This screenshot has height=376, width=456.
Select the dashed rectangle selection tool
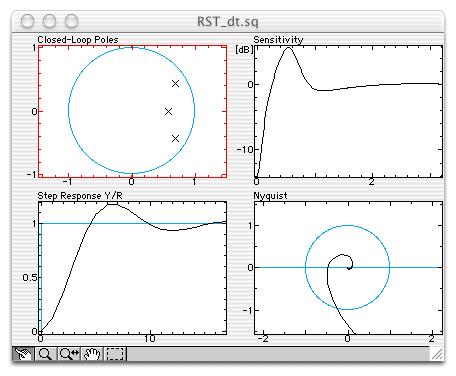[115, 353]
